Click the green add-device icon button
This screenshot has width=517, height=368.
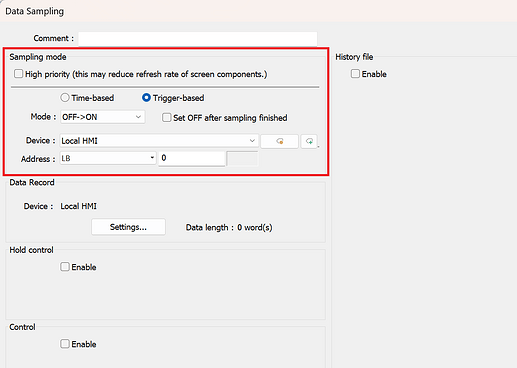tap(309, 141)
